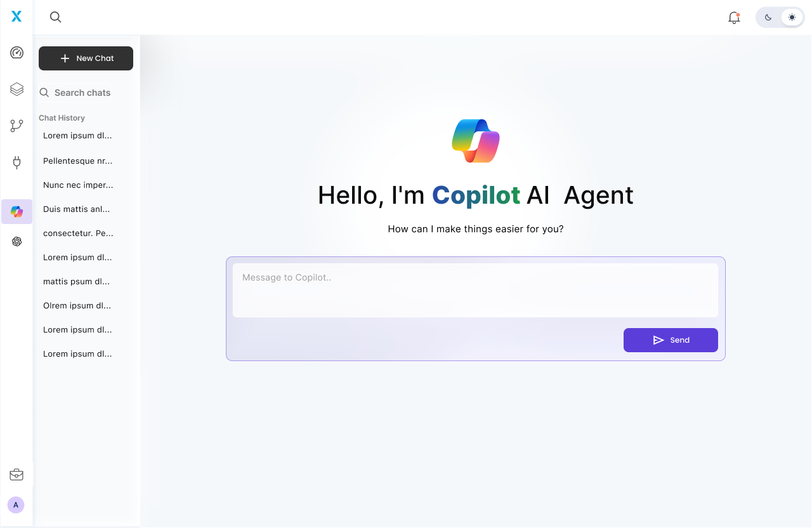Open the notification bell with red dot
Screen dimensions: 812x528
click(x=734, y=18)
